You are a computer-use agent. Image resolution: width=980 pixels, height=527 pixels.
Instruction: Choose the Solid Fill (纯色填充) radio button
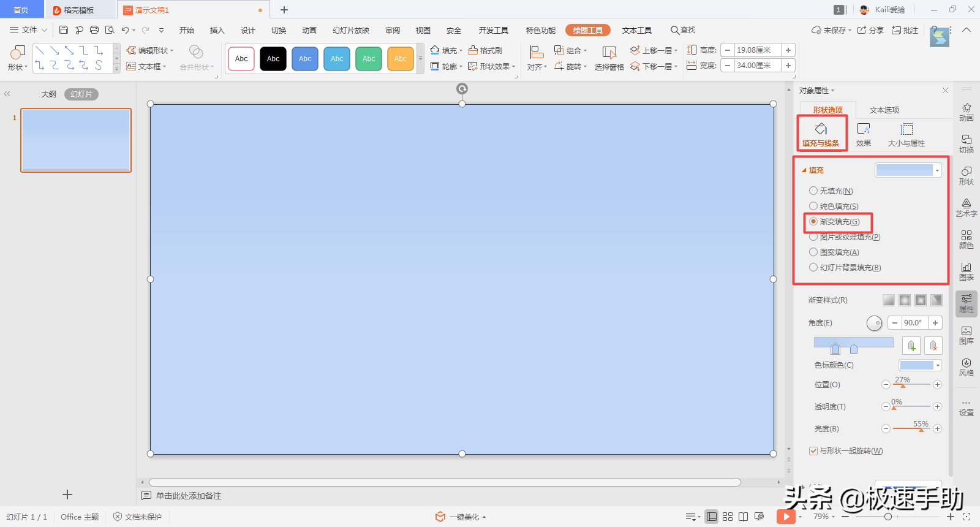(x=813, y=207)
